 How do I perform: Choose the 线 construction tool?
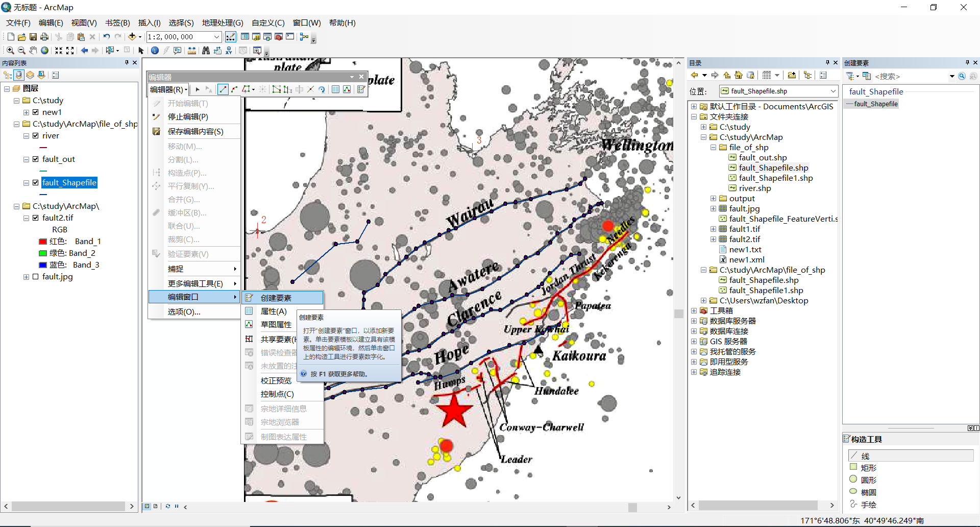tap(911, 456)
